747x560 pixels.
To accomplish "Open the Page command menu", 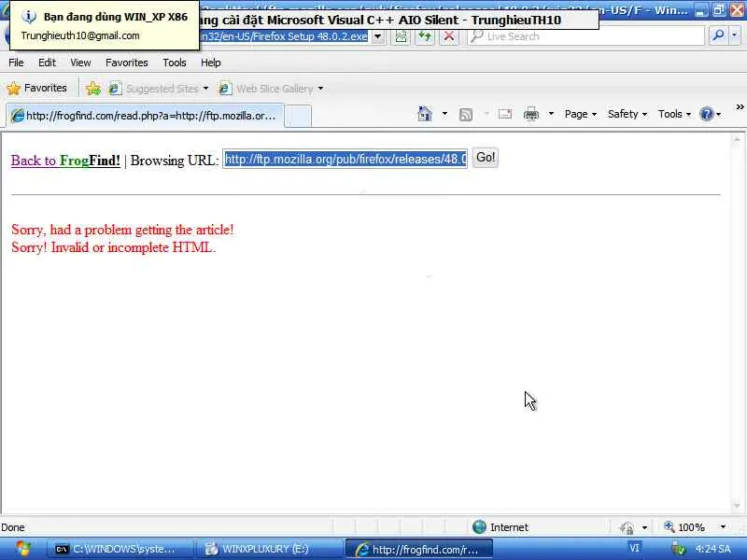I will [x=580, y=114].
